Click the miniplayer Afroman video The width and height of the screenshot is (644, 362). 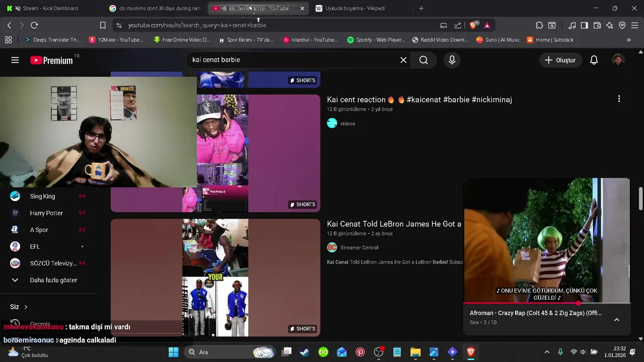(546, 240)
